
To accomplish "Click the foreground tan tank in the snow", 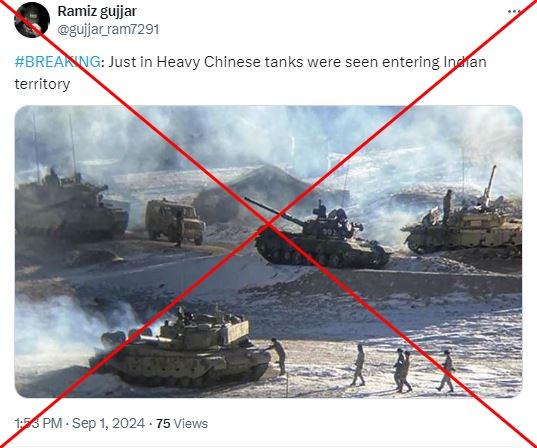I will 180,349.
